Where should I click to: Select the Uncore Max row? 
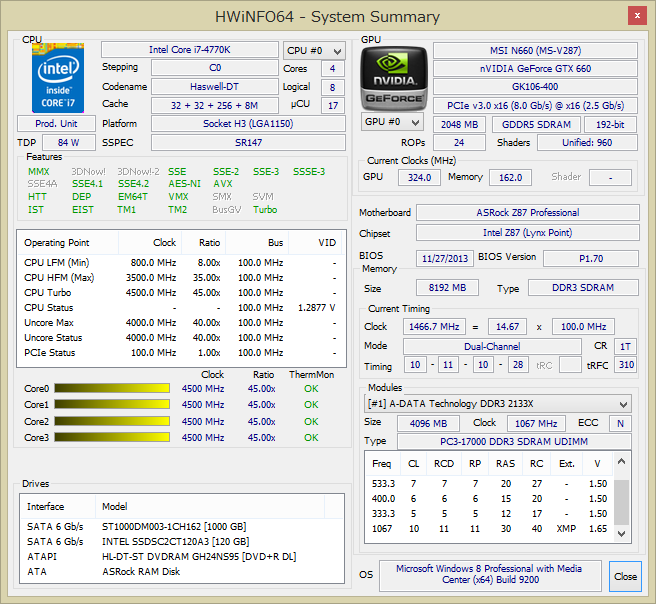point(182,323)
